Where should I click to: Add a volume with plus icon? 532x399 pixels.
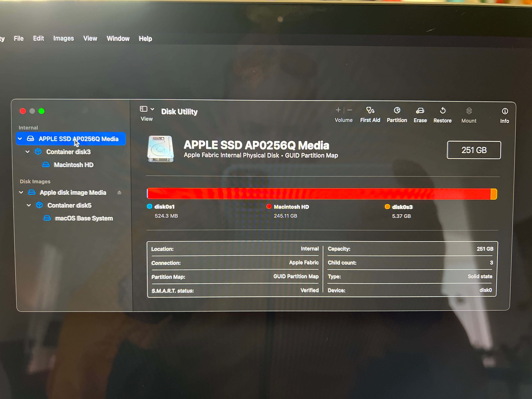tap(338, 110)
